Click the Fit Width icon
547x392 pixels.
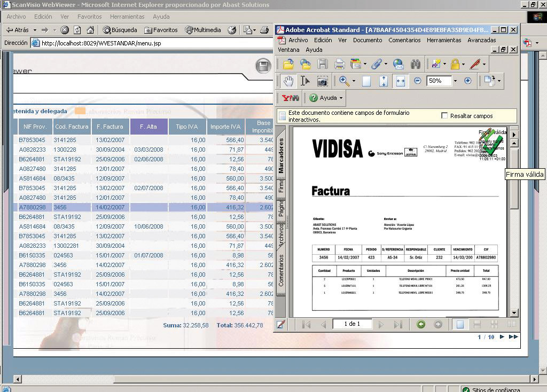[x=400, y=81]
